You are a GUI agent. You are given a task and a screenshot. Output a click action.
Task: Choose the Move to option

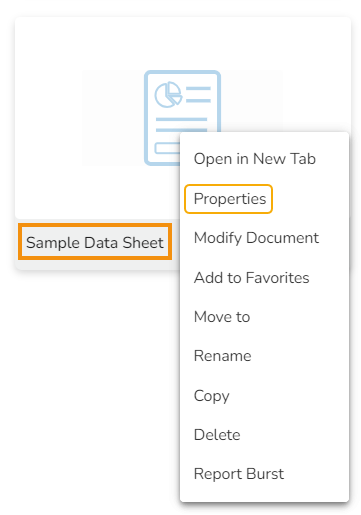click(222, 317)
